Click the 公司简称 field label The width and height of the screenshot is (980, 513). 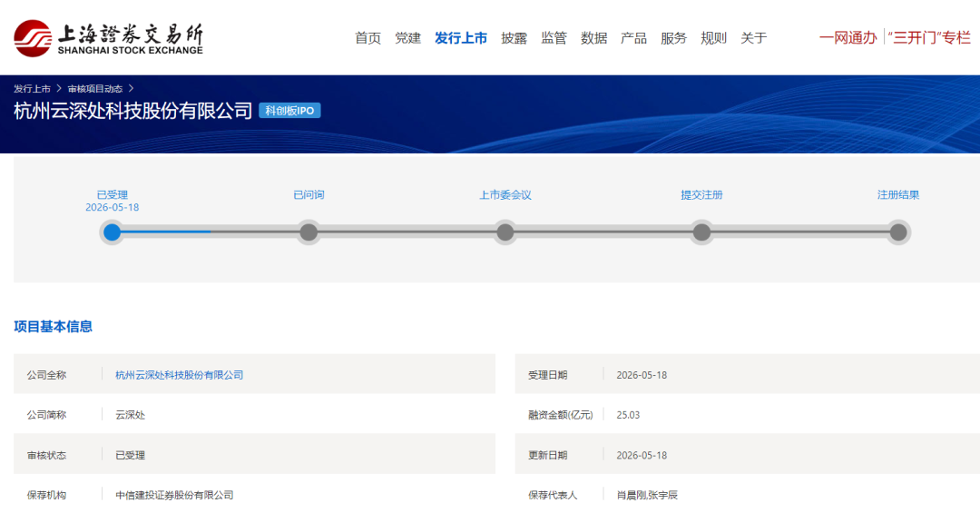[x=46, y=415]
